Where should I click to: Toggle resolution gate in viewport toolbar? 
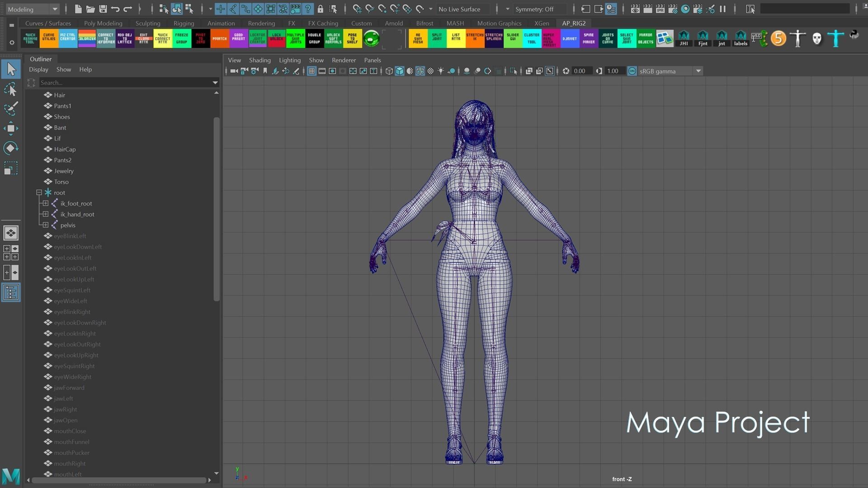(332, 71)
